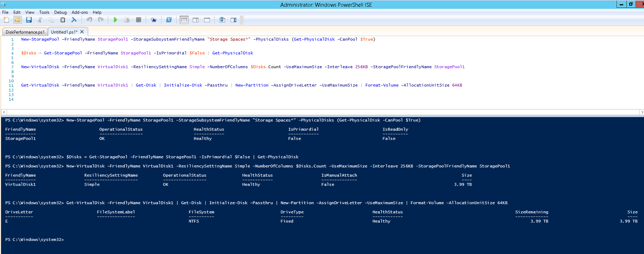Start PowerShell in separate window
Viewport: 644px width, 254px height.
[x=169, y=20]
